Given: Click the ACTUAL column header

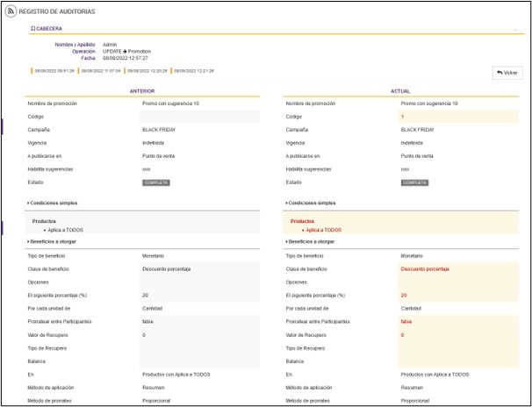Looking at the screenshot, I should tap(401, 90).
